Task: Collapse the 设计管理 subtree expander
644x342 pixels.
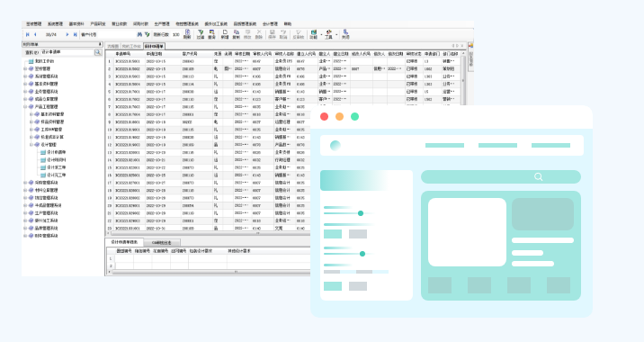Action: pyautogui.click(x=31, y=145)
